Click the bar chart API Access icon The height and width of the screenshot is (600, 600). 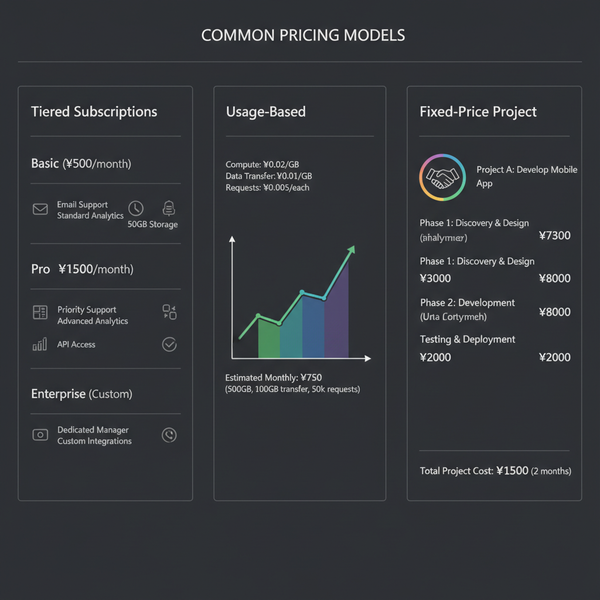point(40,344)
